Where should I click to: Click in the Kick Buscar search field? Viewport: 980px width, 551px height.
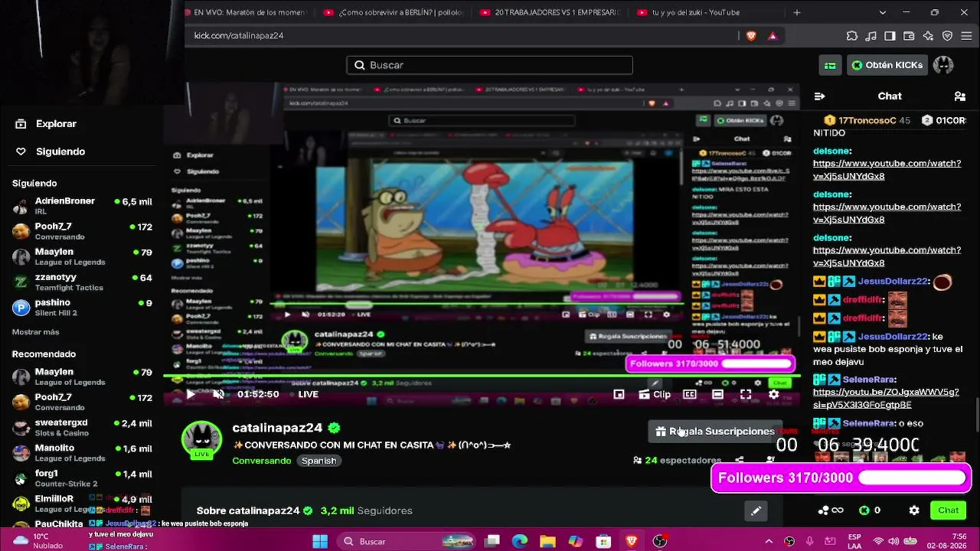pos(490,65)
